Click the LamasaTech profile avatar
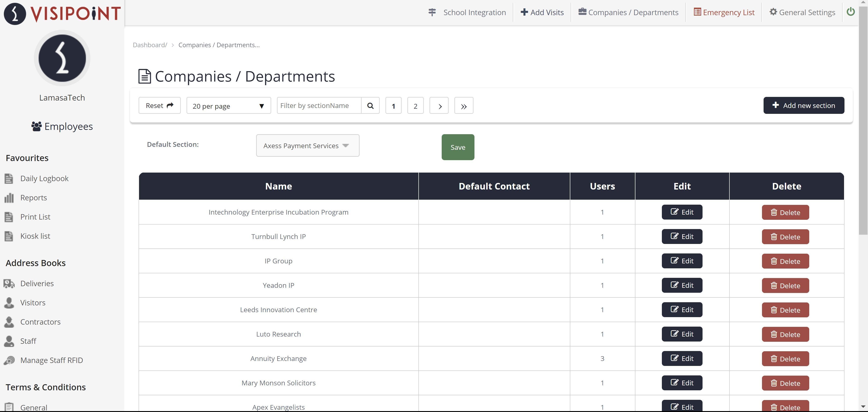 [62, 58]
